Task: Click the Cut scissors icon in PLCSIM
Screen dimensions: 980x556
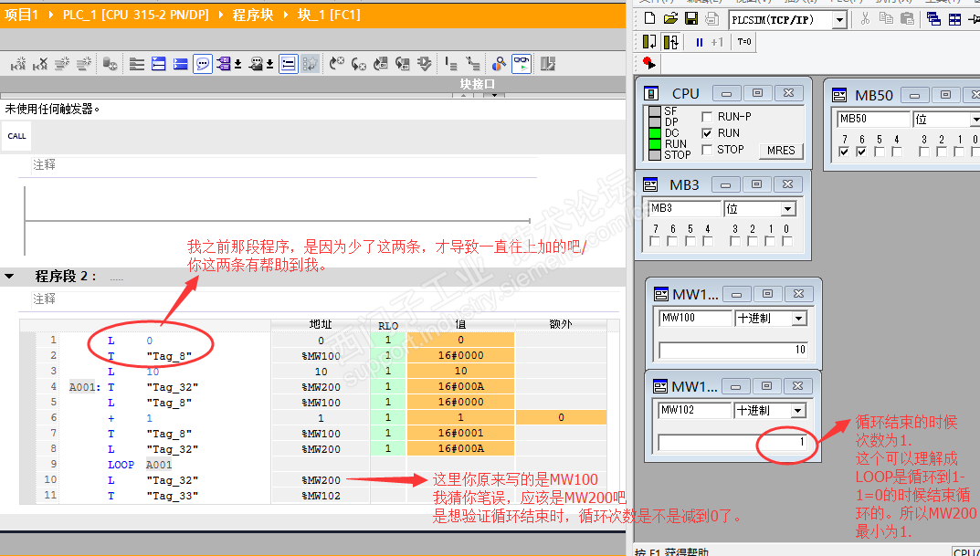Action: click(865, 19)
